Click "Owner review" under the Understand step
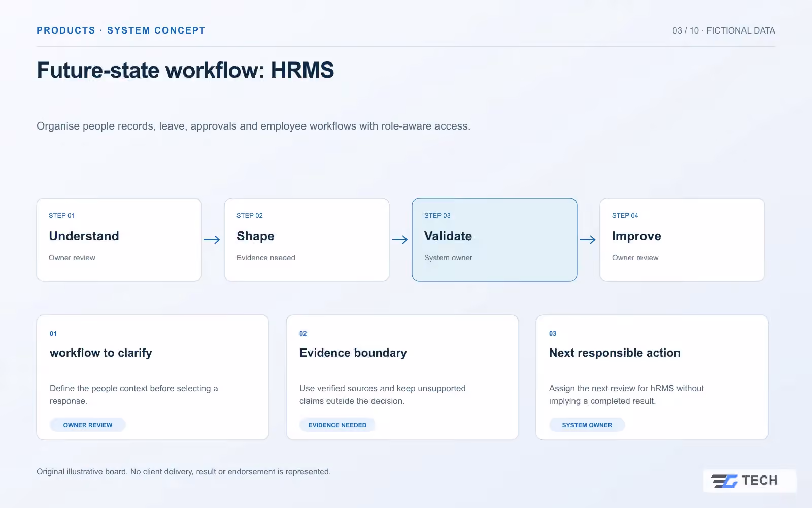Screen dimensions: 812x508 click(x=72, y=258)
